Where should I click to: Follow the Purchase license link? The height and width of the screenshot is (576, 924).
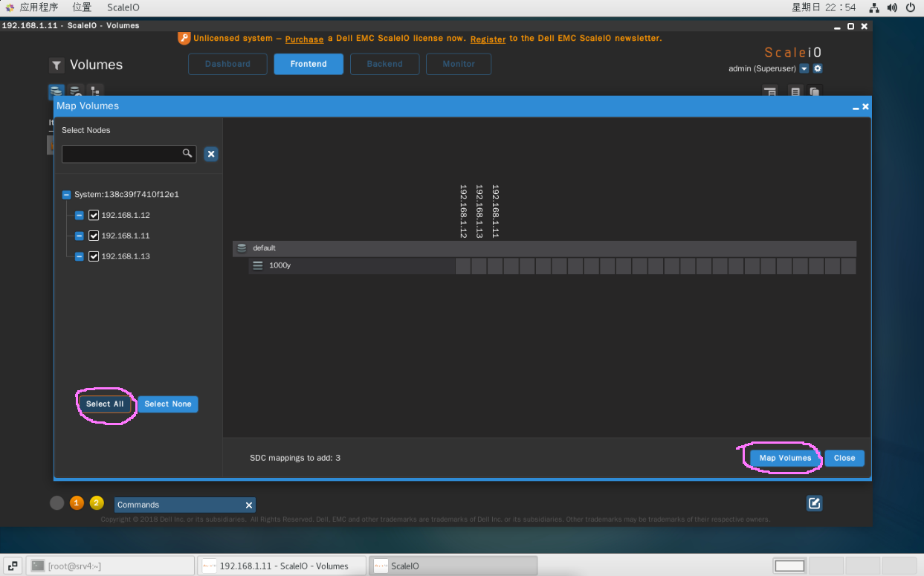pyautogui.click(x=304, y=39)
